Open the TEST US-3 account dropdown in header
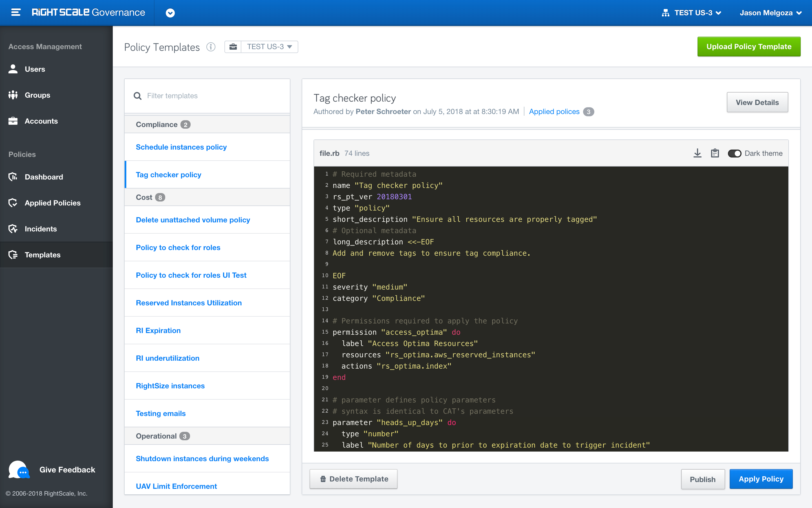 (698, 13)
